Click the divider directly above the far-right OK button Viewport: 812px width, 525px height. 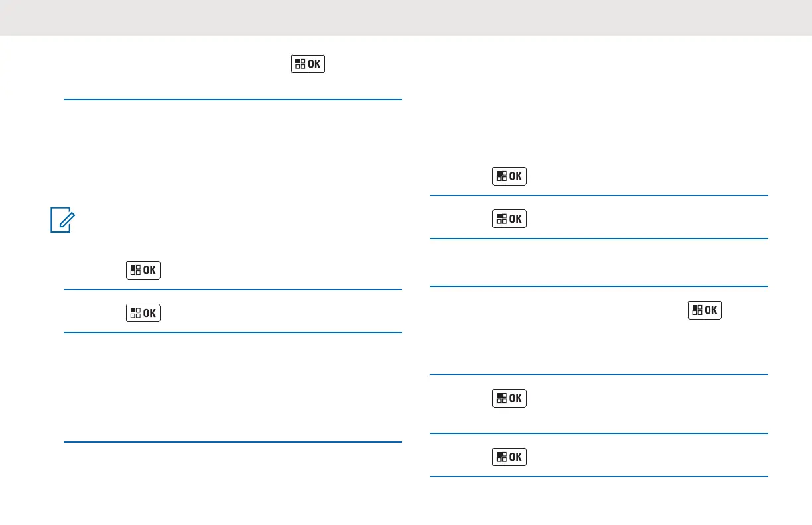(x=599, y=286)
